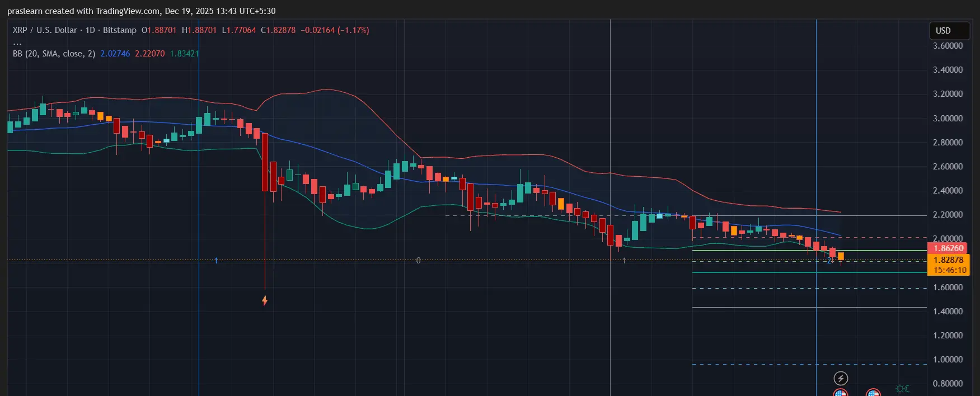This screenshot has height=396, width=980.
Task: Click the XRP / U.S. Dollar symbol title
Action: coord(45,30)
